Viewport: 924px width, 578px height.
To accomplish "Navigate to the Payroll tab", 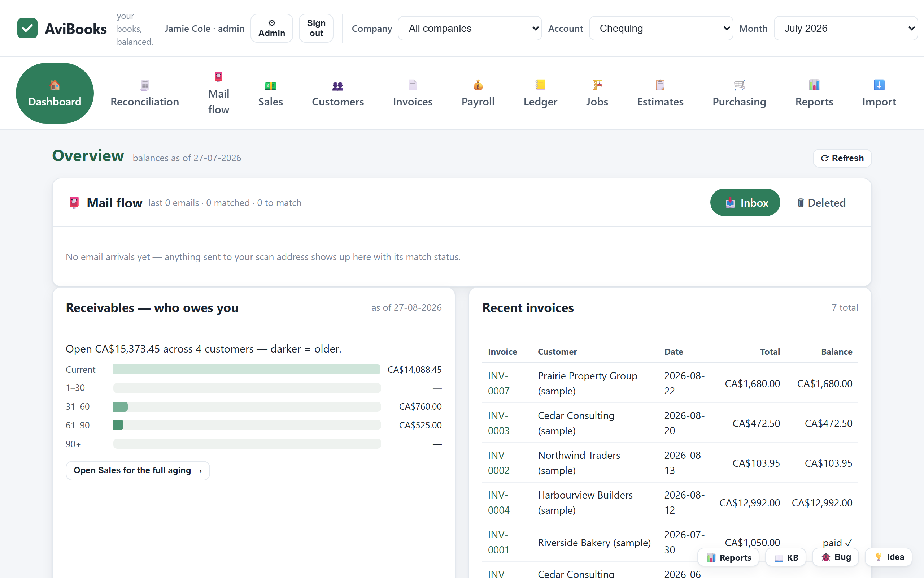I will pos(478,93).
